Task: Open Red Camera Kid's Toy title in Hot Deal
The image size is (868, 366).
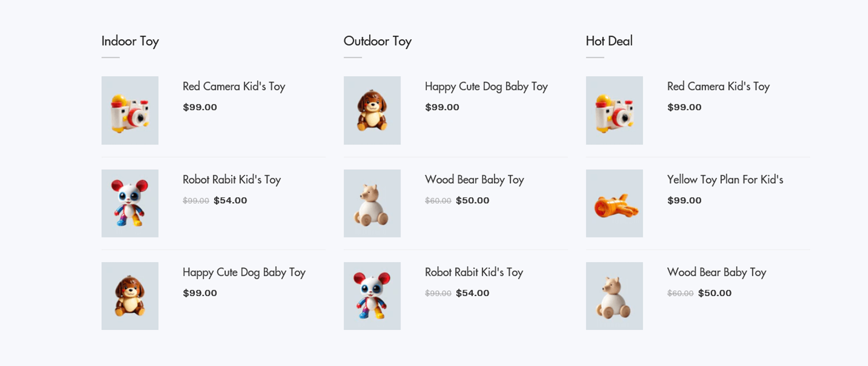Action: [718, 86]
